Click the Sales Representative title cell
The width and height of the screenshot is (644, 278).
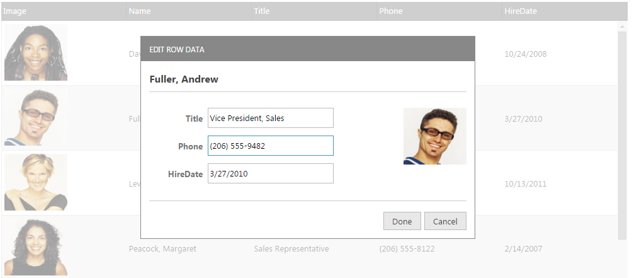point(291,249)
